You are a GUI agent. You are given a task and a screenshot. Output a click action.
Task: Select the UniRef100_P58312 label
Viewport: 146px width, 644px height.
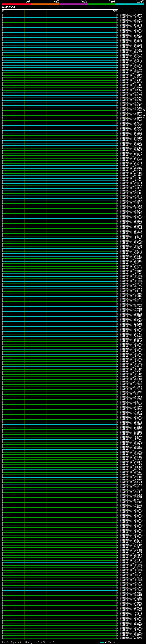pos(131,394)
